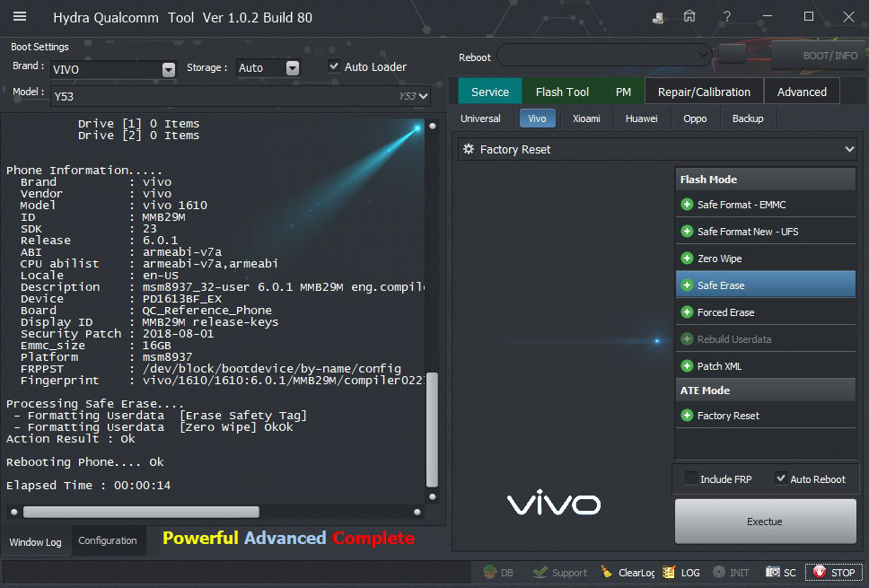
Task: Open the hamburger menu icon
Action: 20,17
